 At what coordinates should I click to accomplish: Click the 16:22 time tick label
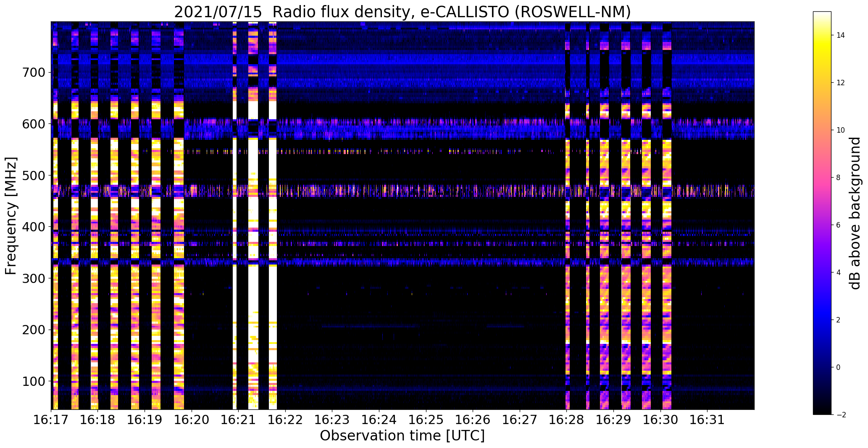coord(285,419)
